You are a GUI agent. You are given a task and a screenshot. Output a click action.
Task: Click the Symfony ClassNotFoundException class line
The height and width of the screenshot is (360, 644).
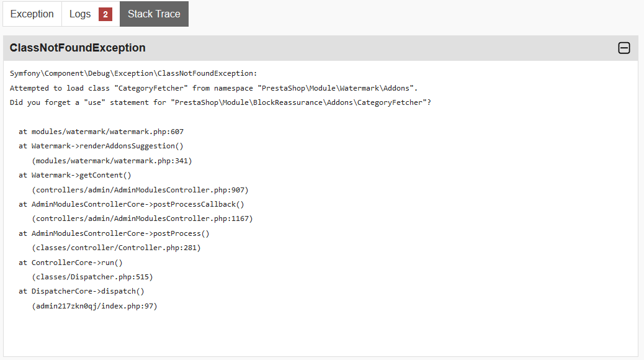tap(133, 73)
